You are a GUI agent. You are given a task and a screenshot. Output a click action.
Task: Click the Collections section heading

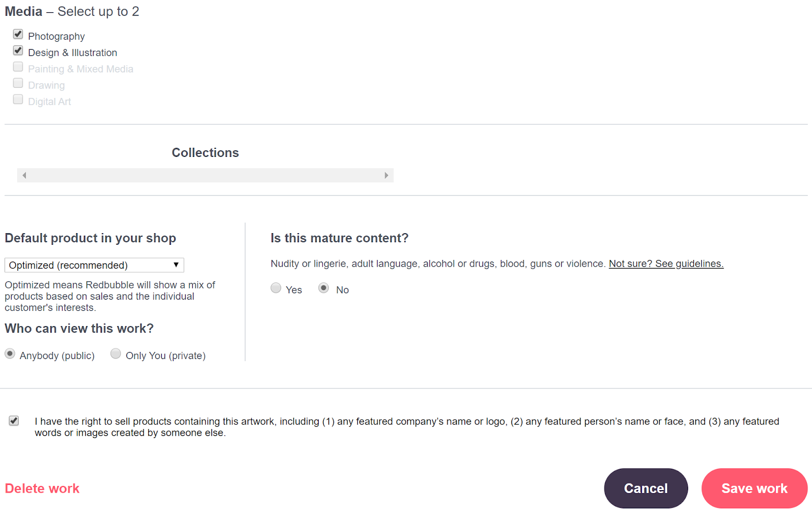[x=205, y=153]
